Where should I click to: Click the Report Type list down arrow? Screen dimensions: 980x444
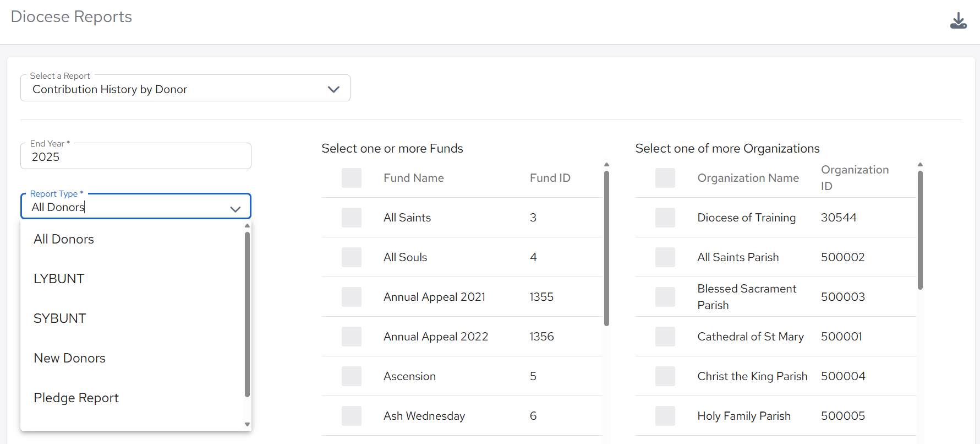[x=247, y=424]
